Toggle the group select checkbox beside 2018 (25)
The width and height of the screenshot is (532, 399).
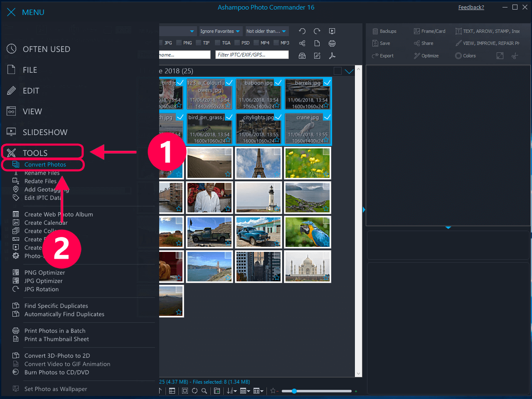click(x=338, y=71)
